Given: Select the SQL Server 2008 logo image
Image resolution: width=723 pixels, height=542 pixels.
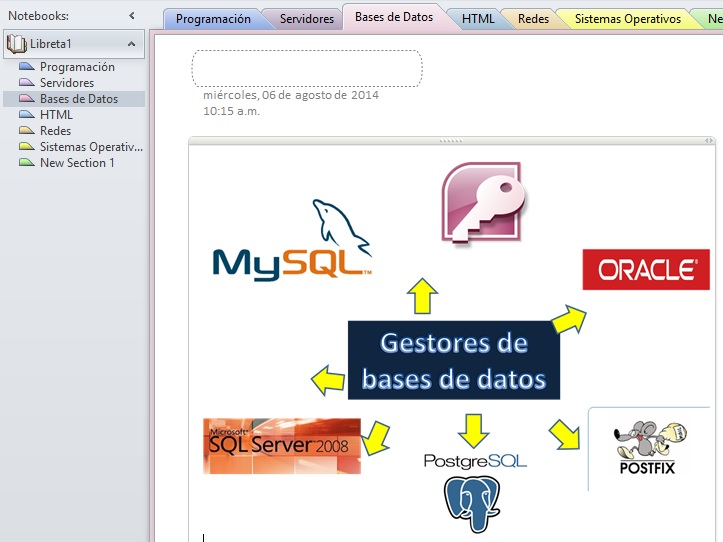Looking at the screenshot, I should click(282, 446).
